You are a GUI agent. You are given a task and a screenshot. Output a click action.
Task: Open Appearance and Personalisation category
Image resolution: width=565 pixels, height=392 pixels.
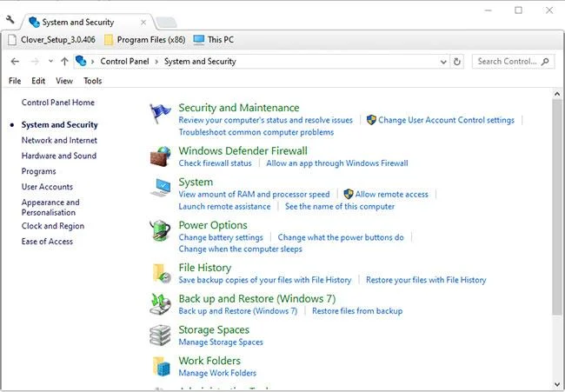50,208
